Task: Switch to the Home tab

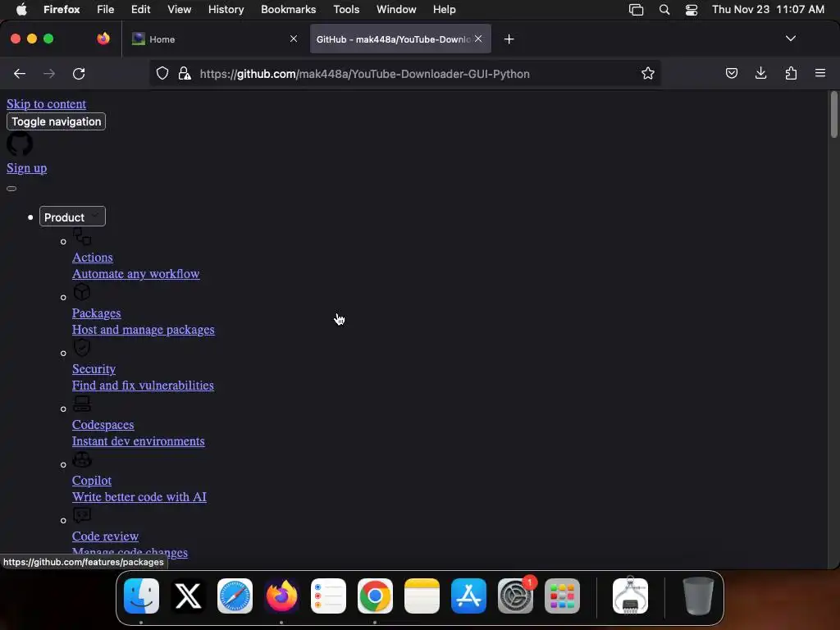Action: pyautogui.click(x=215, y=39)
